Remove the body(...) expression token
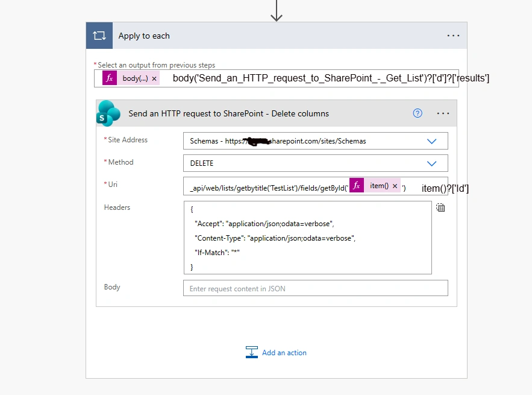The image size is (532, 395). pos(154,78)
